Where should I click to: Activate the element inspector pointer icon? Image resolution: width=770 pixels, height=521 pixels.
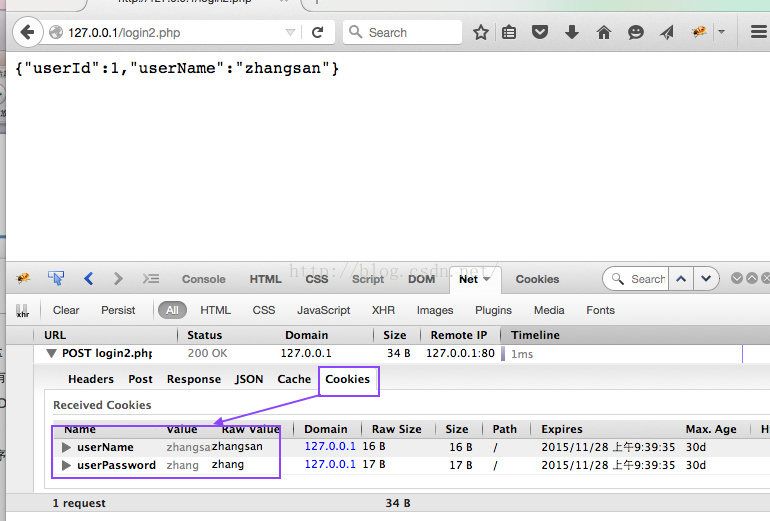pos(55,278)
